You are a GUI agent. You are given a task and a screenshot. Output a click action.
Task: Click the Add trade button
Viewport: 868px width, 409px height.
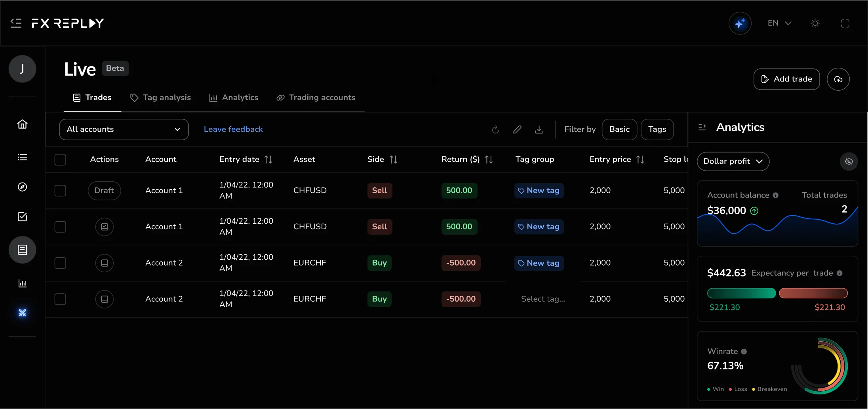click(786, 79)
